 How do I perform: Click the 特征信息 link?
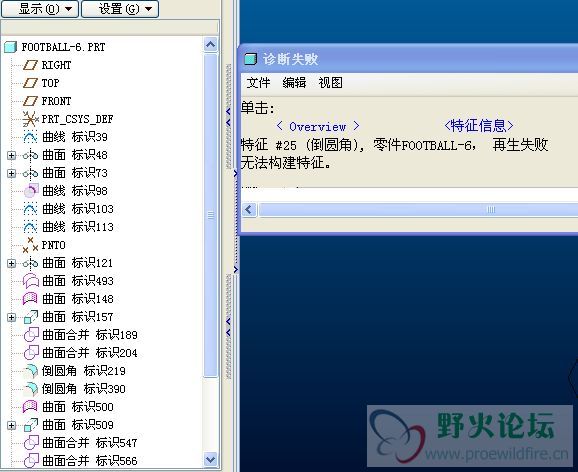coord(479,126)
